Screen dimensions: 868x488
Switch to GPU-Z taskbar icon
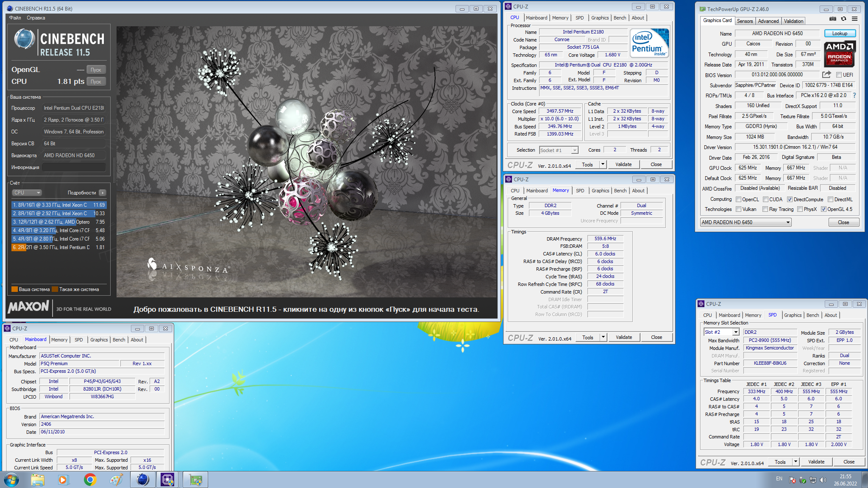(x=195, y=480)
